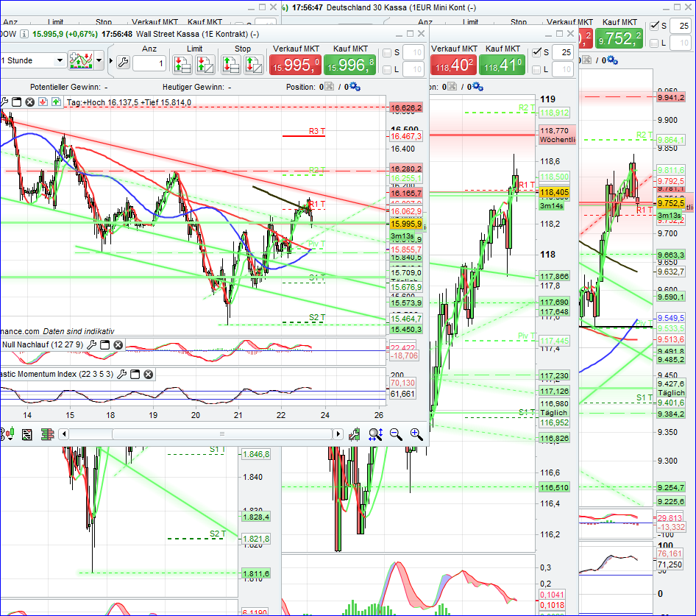Place second Stop order icon in Wall Street window
The width and height of the screenshot is (696, 616).
253,65
